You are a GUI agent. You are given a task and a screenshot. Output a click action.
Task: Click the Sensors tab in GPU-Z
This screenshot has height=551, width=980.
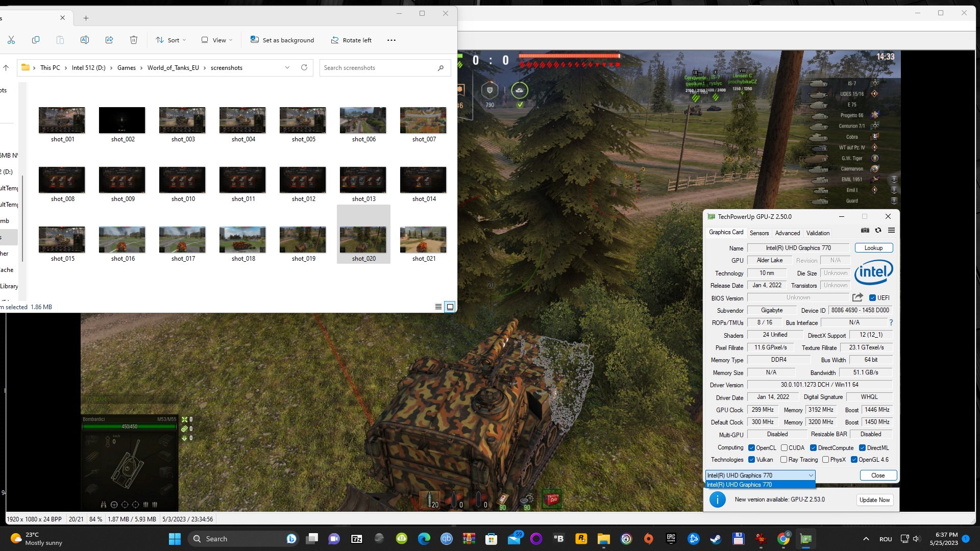pyautogui.click(x=759, y=233)
